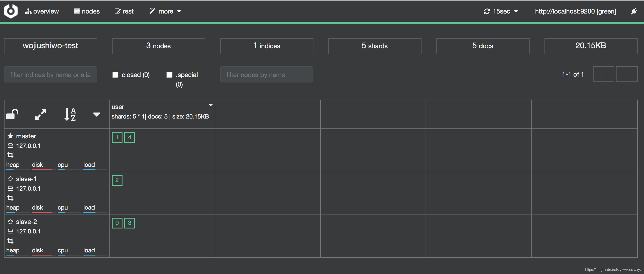Click the 1 indices stat box
Viewport: 644px width, 274px height.
click(x=267, y=46)
